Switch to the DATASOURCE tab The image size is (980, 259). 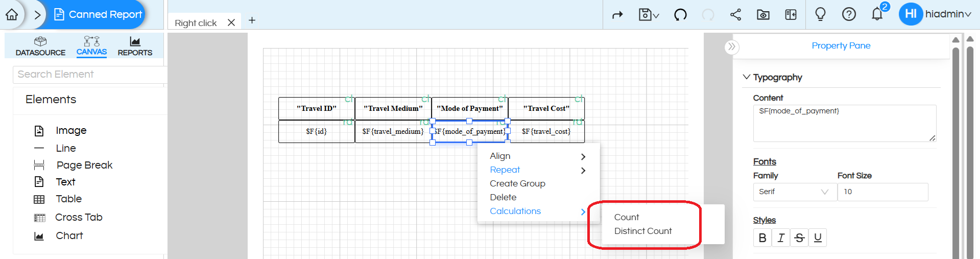(40, 46)
